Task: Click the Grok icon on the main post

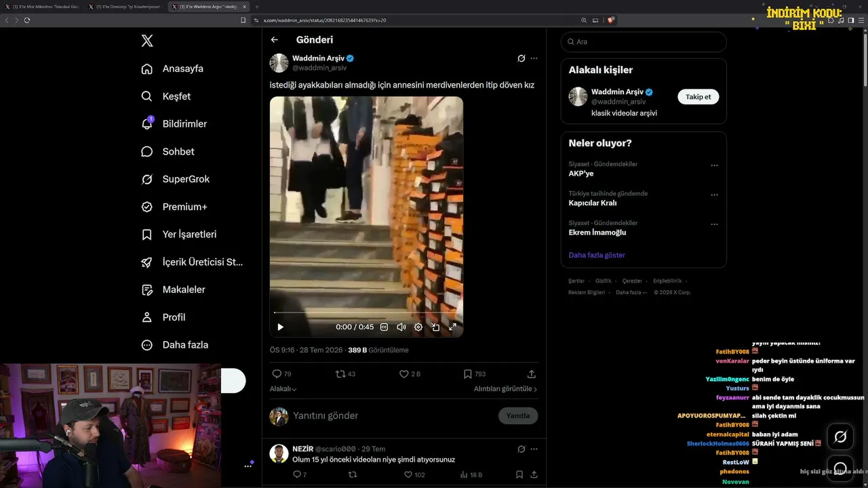Action: [x=521, y=58]
